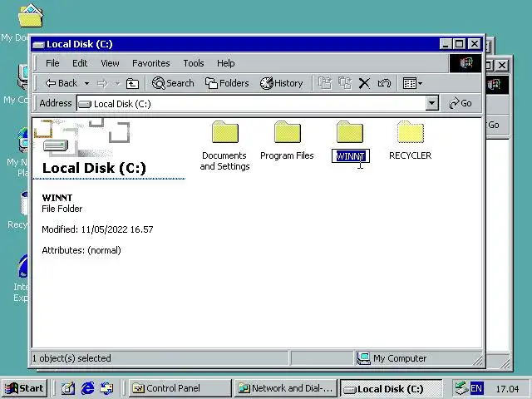This screenshot has width=532, height=399.
Task: Click the My Documents desktop icon
Action: point(30,16)
